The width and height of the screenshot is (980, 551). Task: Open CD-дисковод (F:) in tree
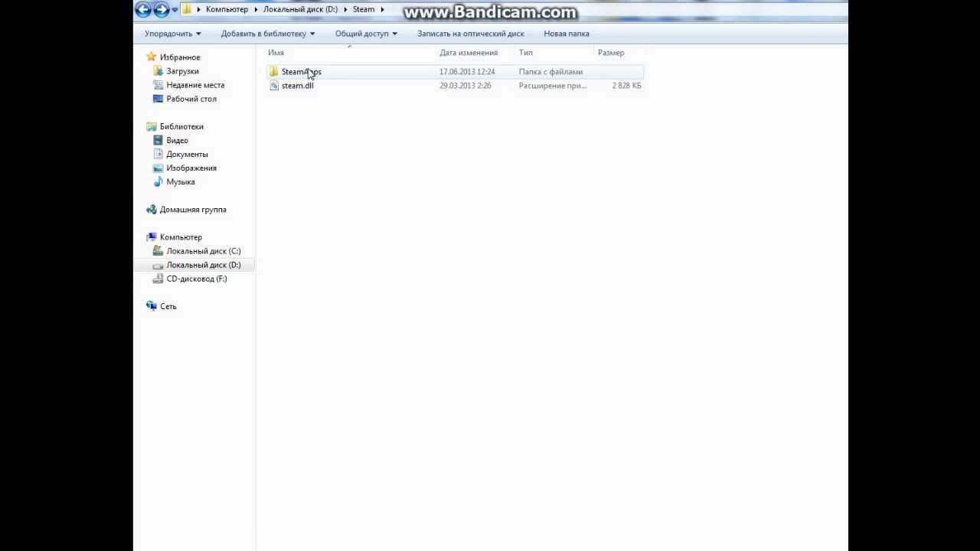[x=197, y=279]
